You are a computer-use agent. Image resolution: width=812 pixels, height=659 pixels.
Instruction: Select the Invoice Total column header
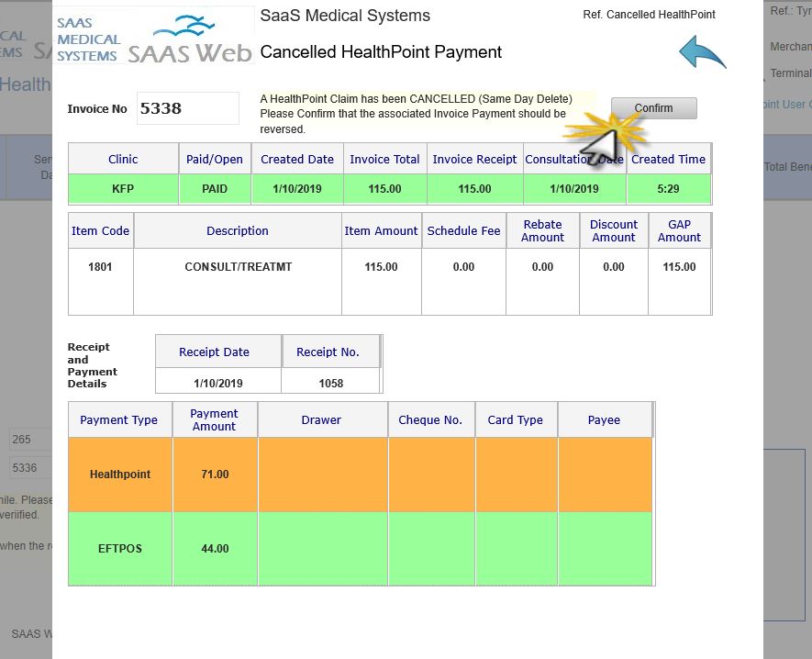point(384,159)
